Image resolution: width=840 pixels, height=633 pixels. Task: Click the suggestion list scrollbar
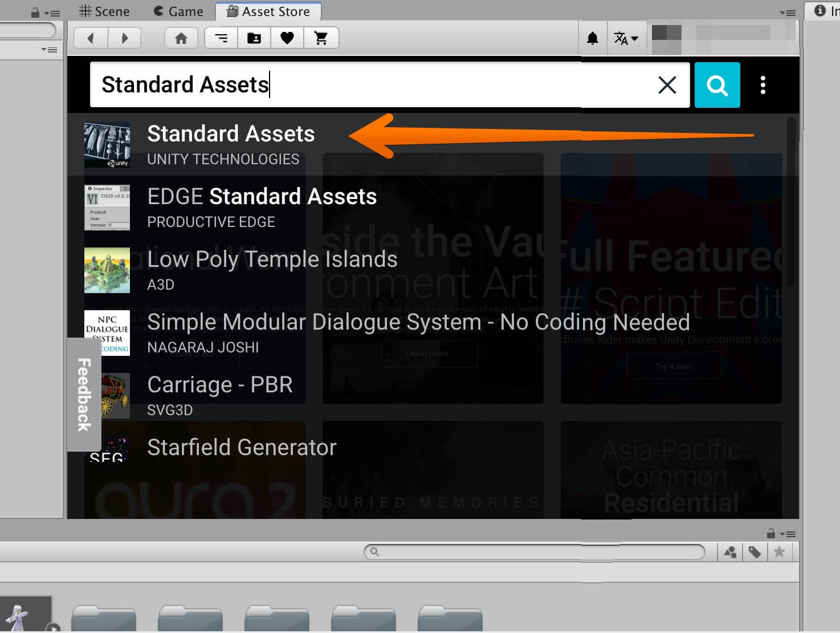(x=791, y=201)
